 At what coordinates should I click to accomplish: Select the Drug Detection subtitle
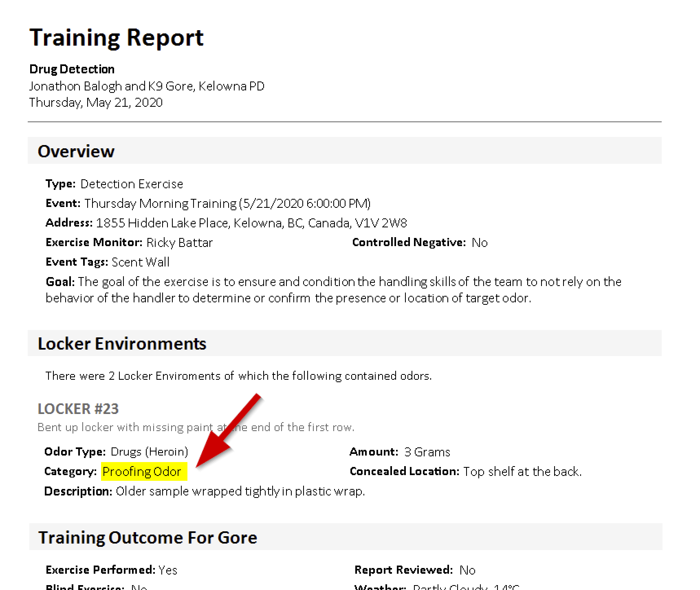tap(72, 69)
